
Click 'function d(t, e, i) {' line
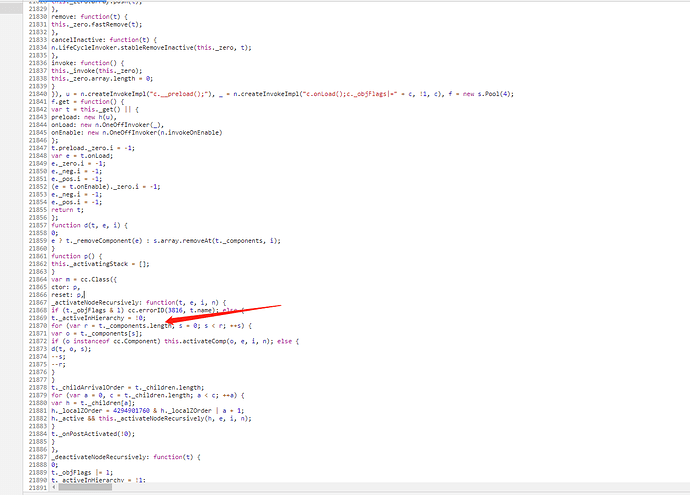(89, 225)
